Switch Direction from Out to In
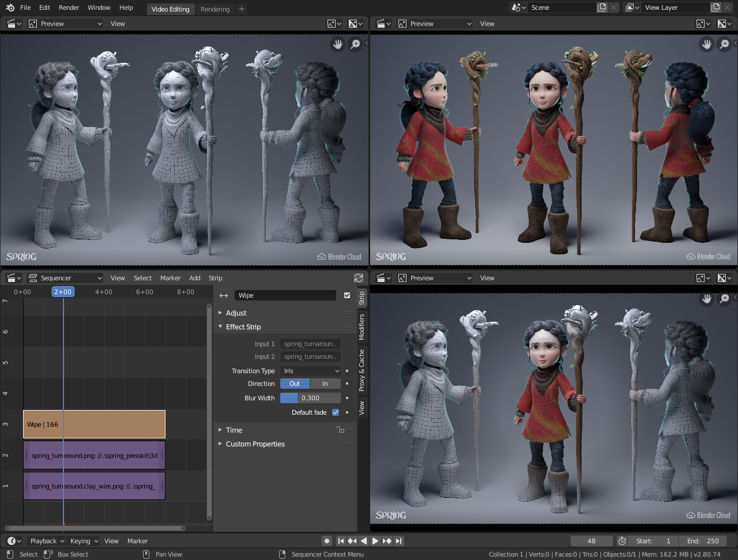The width and height of the screenshot is (738, 560). (325, 383)
